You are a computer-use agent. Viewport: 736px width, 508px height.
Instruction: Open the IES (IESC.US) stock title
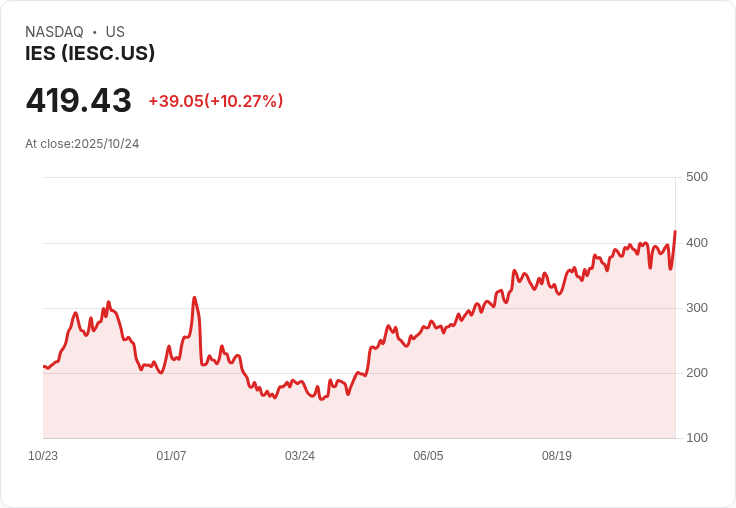(90, 54)
